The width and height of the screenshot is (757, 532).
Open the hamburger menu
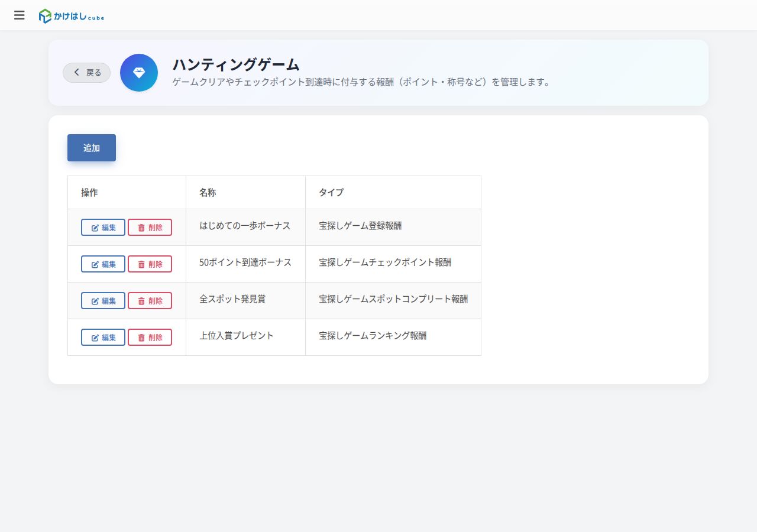20,15
